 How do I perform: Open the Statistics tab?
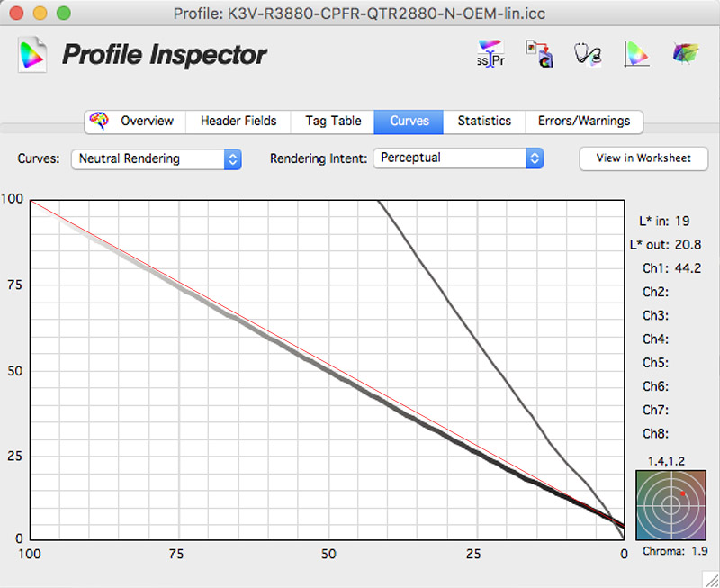click(484, 122)
